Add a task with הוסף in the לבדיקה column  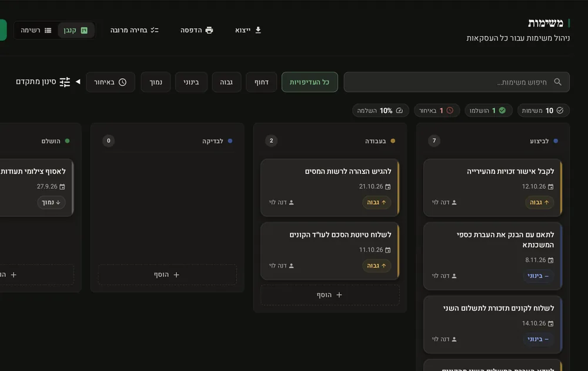167,275
